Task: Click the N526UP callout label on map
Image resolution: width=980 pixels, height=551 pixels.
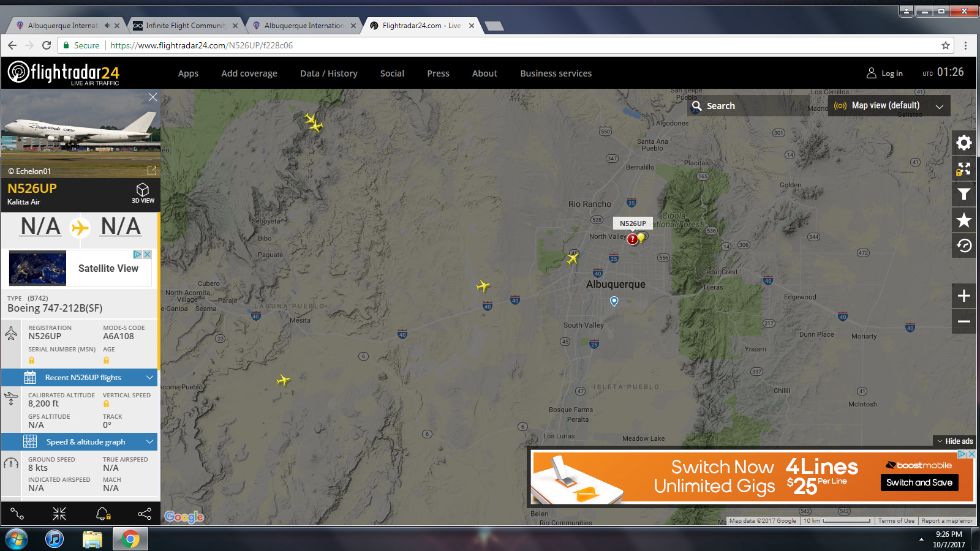Action: point(633,223)
